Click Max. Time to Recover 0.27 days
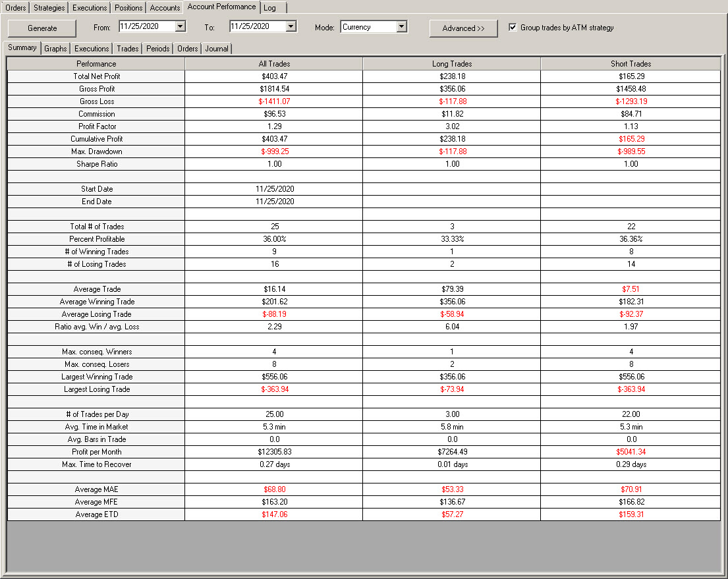This screenshot has width=728, height=579. click(274, 465)
